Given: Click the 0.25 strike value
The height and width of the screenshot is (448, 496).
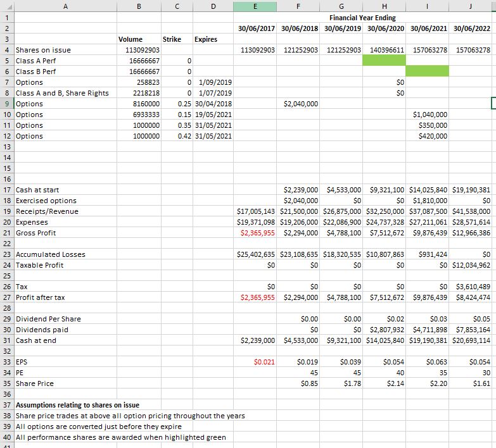Looking at the screenshot, I should click(177, 104).
